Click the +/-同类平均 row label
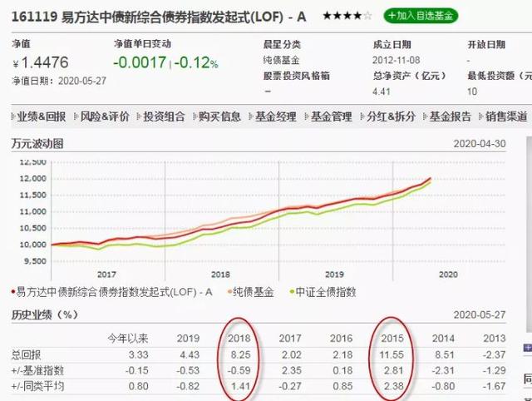Image resolution: width=532 pixels, height=401 pixels. click(37, 386)
